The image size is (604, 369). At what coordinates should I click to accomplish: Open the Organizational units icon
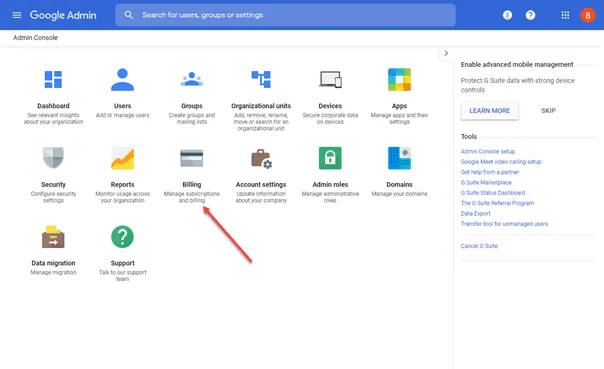(261, 79)
